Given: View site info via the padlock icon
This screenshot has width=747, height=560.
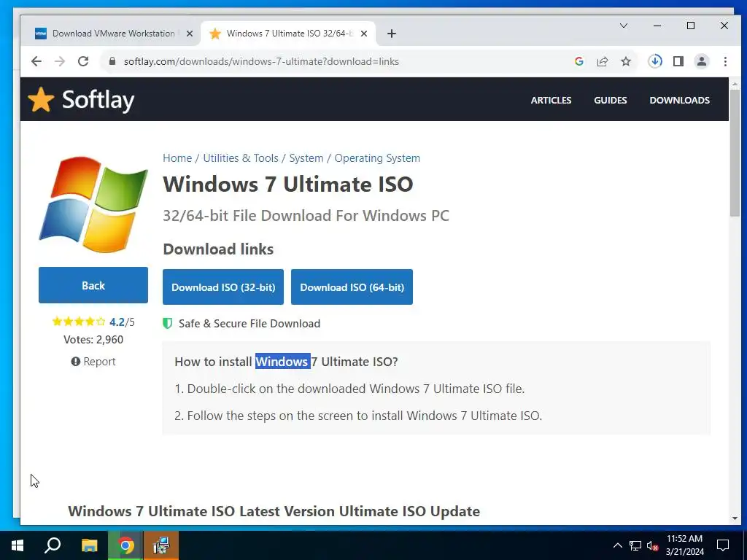Looking at the screenshot, I should point(112,61).
